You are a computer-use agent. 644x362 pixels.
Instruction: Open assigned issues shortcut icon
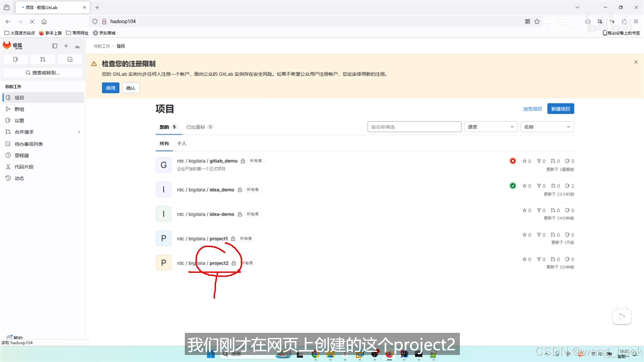pyautogui.click(x=15, y=59)
